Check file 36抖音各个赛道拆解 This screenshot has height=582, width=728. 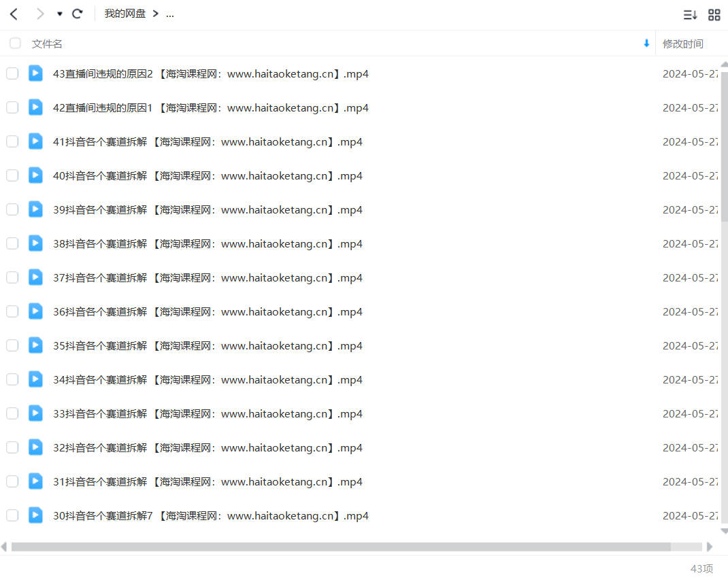click(x=12, y=311)
